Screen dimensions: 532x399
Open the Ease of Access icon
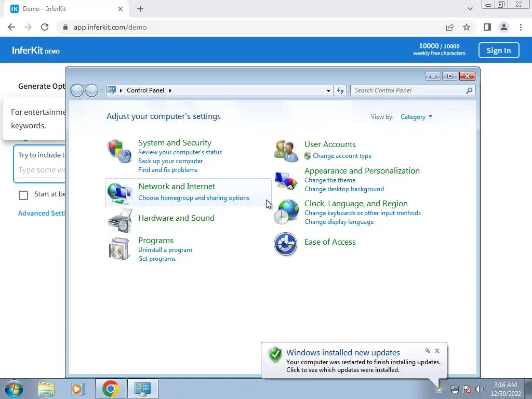pos(285,244)
